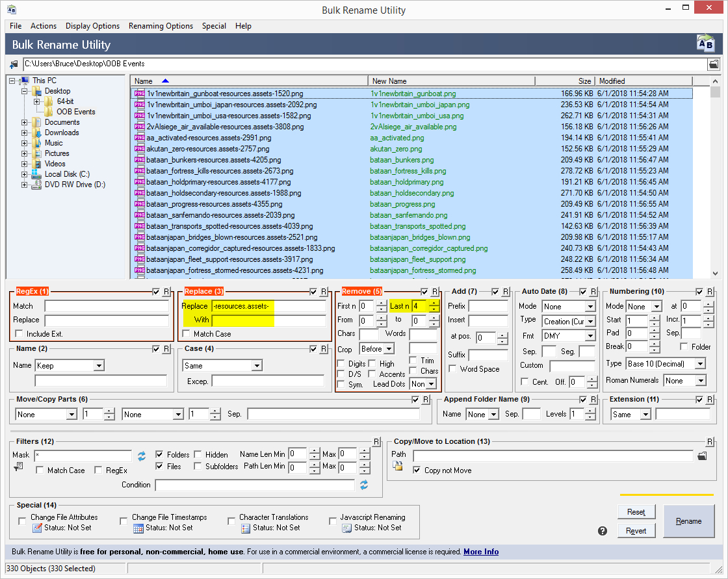Click the Replace 'With' text field
Image resolution: width=728 pixels, height=579 pixels.
pyautogui.click(x=268, y=320)
